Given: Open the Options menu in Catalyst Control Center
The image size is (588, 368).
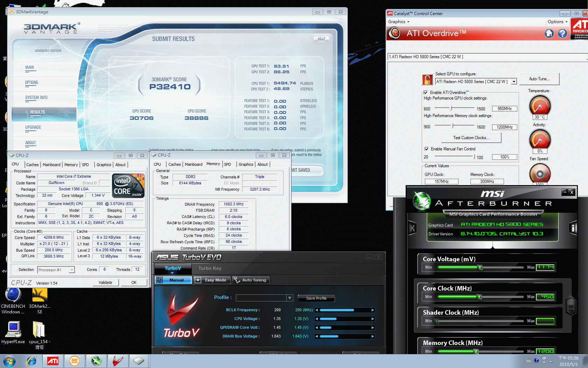Looking at the screenshot, I should (558, 22).
